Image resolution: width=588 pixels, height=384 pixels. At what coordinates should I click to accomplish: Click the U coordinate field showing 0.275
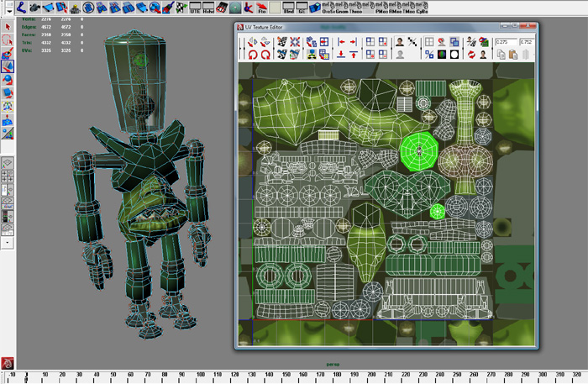[506, 42]
